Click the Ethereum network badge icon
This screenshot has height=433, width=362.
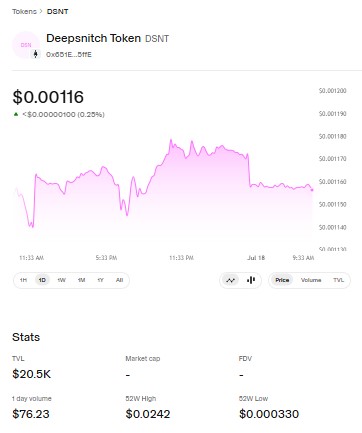(35, 54)
